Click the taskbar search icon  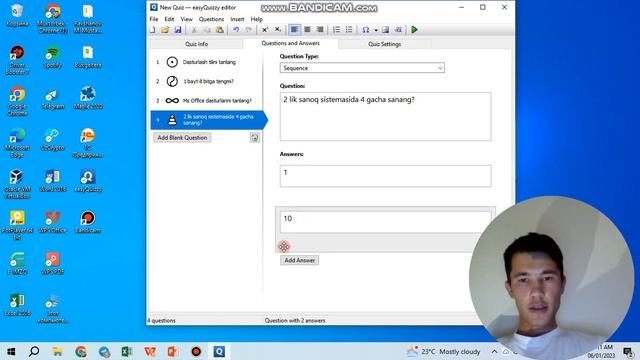tap(34, 351)
